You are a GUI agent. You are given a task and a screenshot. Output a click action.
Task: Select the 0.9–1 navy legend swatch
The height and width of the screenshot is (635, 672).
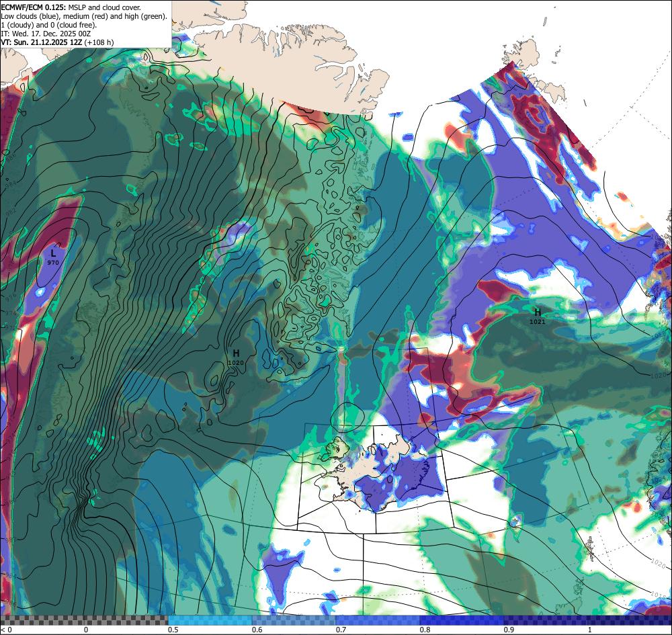544,620
